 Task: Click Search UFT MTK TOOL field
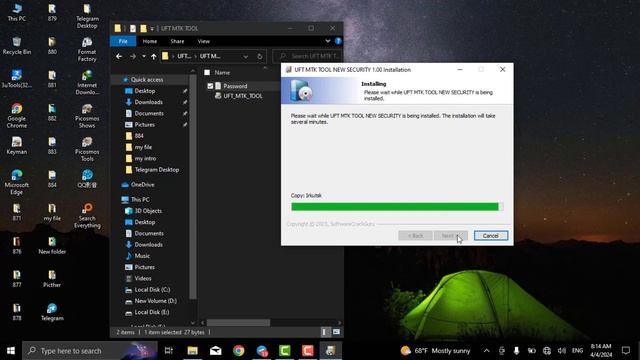(306, 56)
